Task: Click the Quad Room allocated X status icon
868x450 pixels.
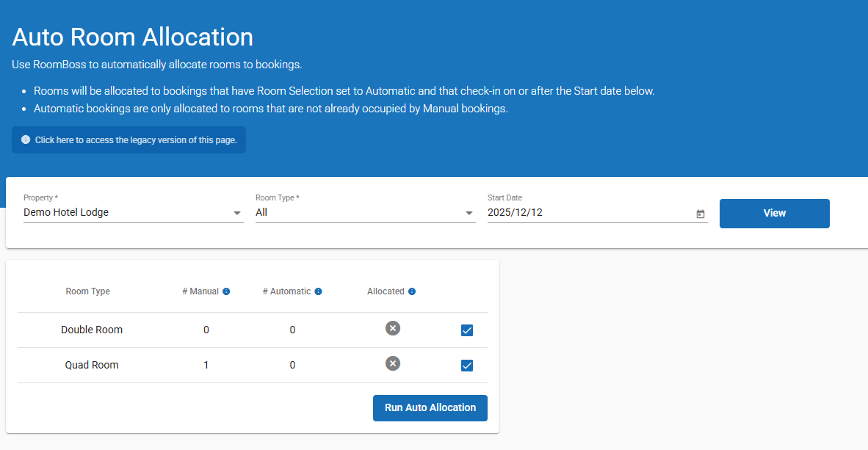Action: 393,363
